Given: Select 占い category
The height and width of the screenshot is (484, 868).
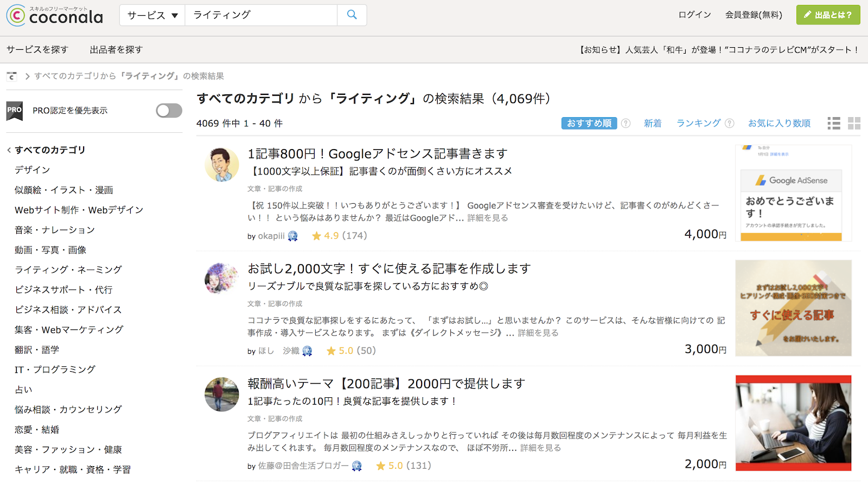Looking at the screenshot, I should [24, 390].
